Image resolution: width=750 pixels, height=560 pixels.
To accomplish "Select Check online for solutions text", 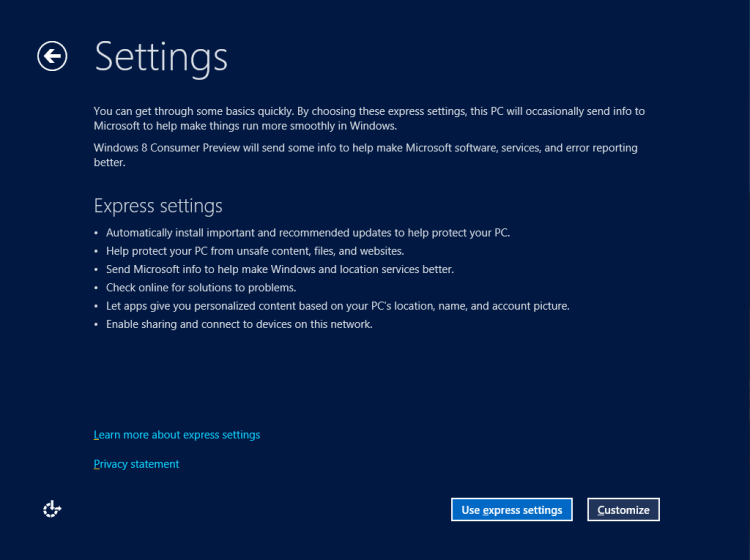I will [201, 288].
